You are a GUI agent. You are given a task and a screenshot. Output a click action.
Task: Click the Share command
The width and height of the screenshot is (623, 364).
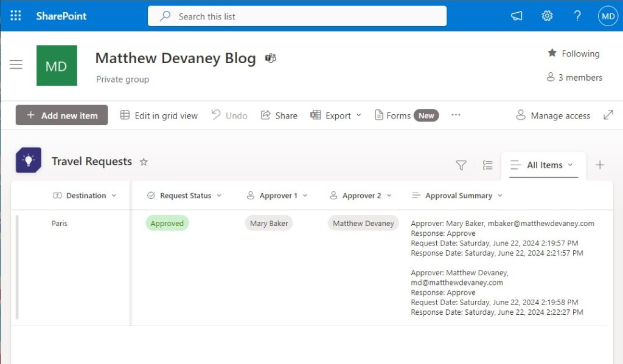[x=279, y=115]
